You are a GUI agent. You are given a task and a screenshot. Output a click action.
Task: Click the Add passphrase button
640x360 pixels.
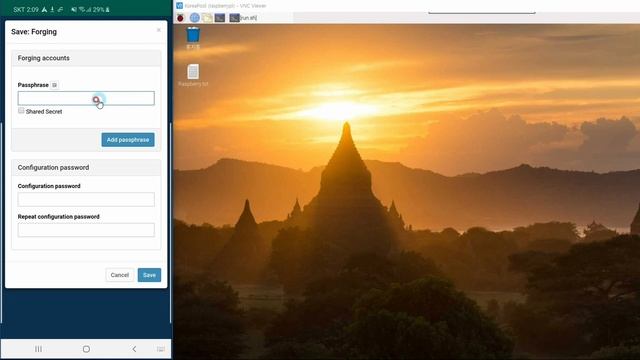(128, 140)
